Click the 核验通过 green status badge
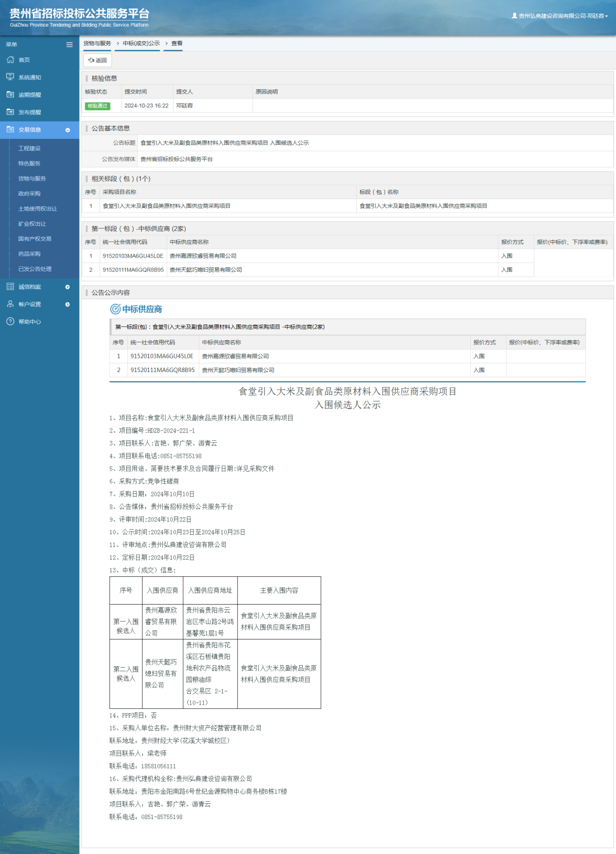 point(98,106)
